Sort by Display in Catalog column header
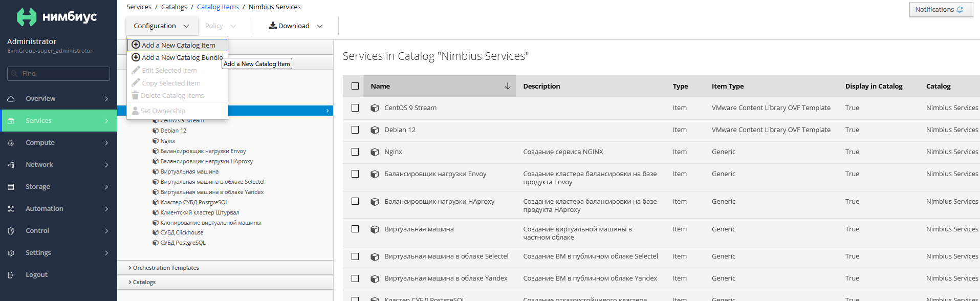This screenshot has height=301, width=980. coord(874,86)
